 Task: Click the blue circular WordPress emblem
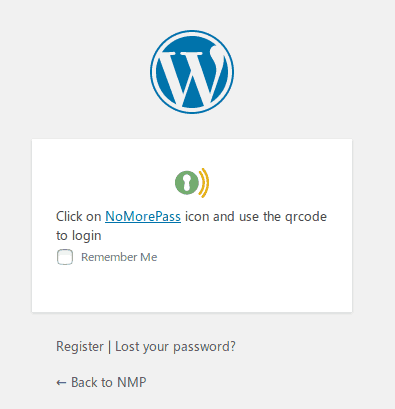(192, 72)
